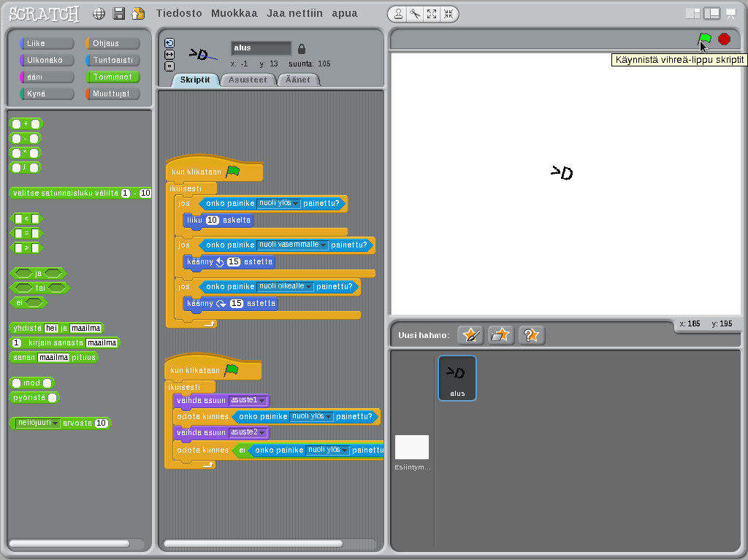The width and height of the screenshot is (748, 560).
Task: Switch to small stage view mode
Action: (692, 14)
